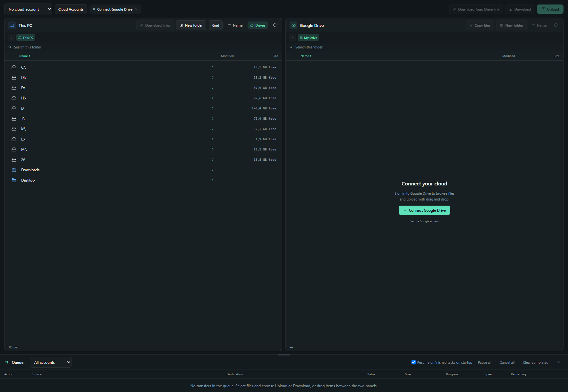This screenshot has height=392, width=568.
Task: Click the H:\ drive icon
Action: click(14, 98)
